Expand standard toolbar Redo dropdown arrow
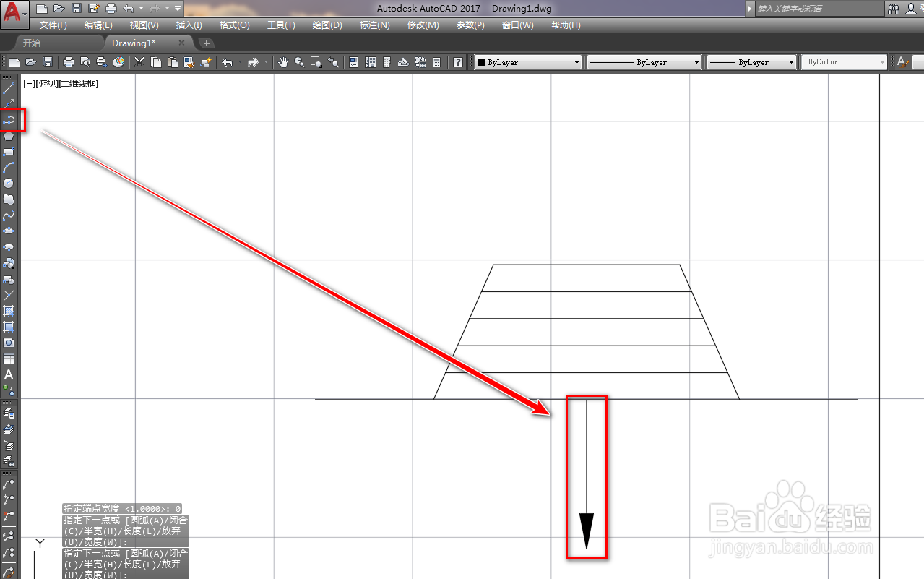Image resolution: width=924 pixels, height=579 pixels. [x=266, y=62]
